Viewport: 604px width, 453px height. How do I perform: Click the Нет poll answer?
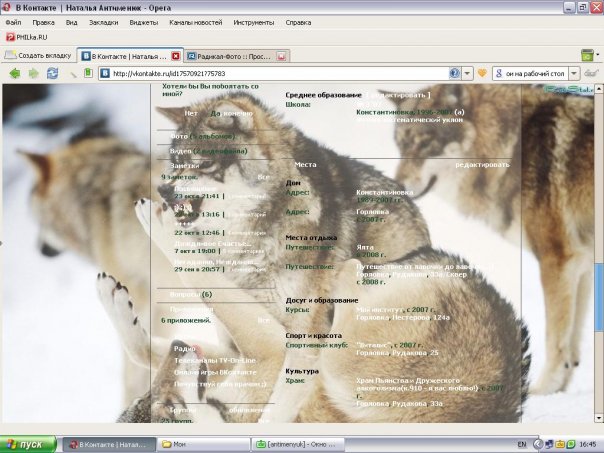(x=190, y=113)
